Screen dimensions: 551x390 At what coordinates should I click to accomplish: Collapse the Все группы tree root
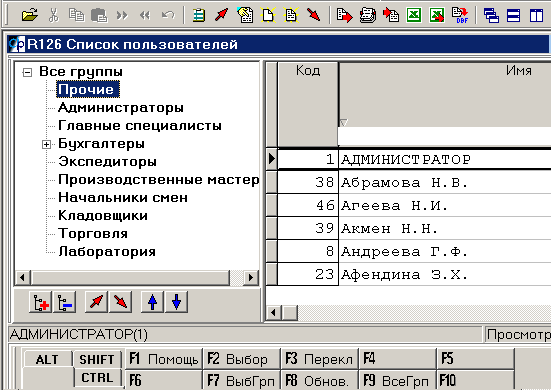(x=27, y=72)
